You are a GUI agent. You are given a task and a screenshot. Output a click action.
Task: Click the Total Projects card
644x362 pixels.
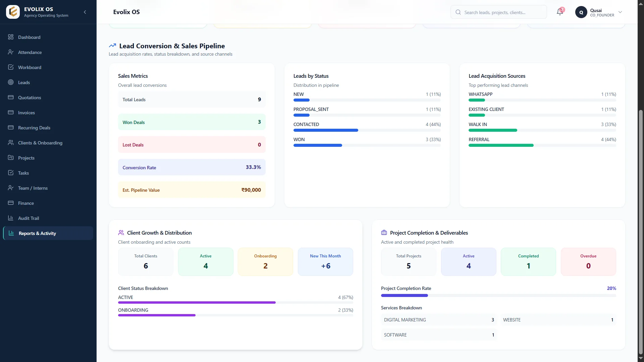pyautogui.click(x=409, y=262)
